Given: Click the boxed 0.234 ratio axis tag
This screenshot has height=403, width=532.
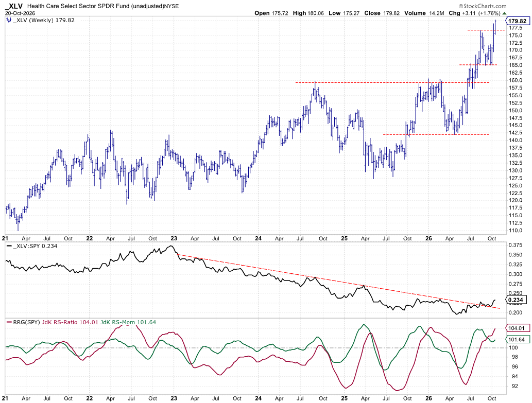Looking at the screenshot, I should [x=516, y=300].
